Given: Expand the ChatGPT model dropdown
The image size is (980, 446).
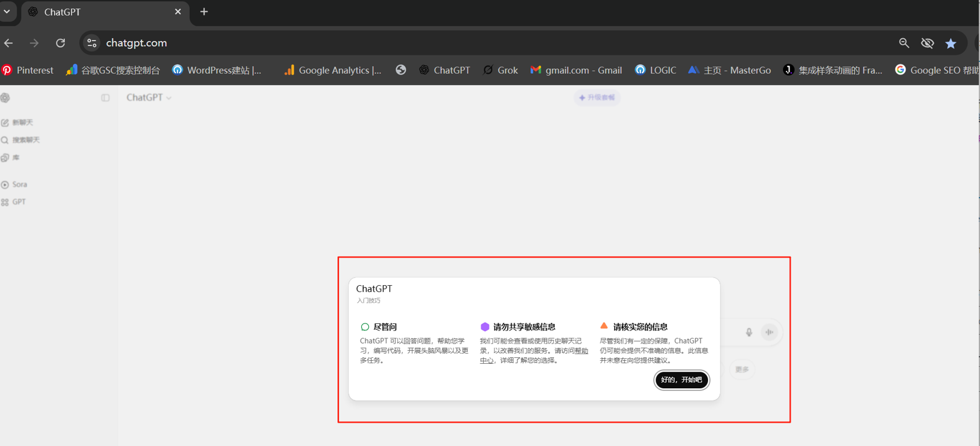Looking at the screenshot, I should point(149,98).
